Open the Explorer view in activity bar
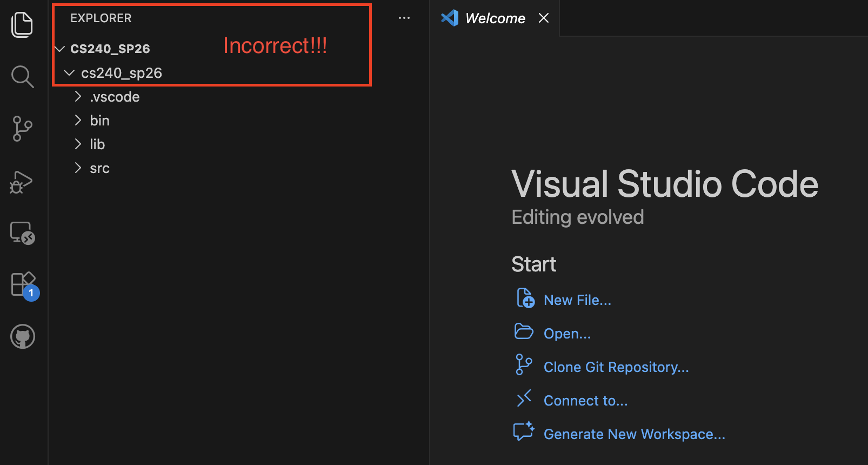Image resolution: width=868 pixels, height=465 pixels. coord(22,25)
